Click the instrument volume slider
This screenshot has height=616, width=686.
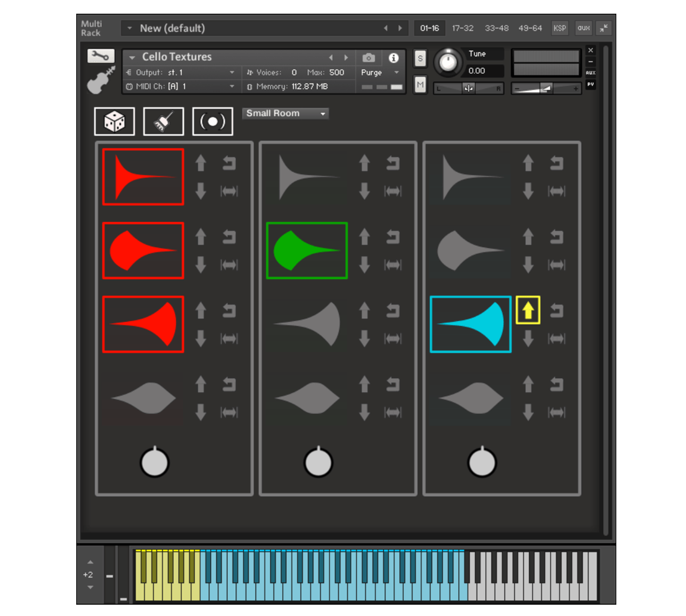tap(545, 88)
